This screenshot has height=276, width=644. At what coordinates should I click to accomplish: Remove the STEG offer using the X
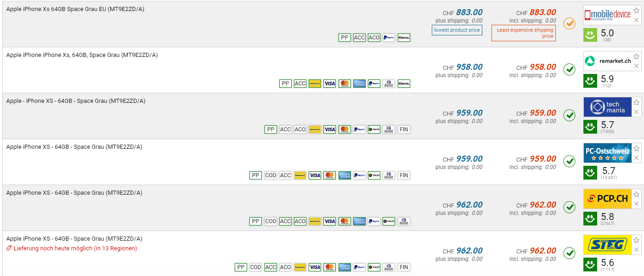pos(636,250)
